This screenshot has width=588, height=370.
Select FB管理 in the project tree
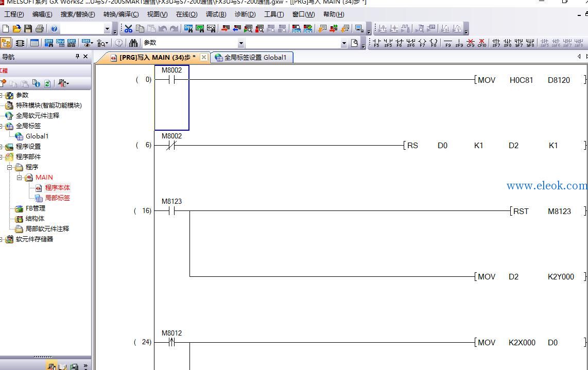[35, 208]
